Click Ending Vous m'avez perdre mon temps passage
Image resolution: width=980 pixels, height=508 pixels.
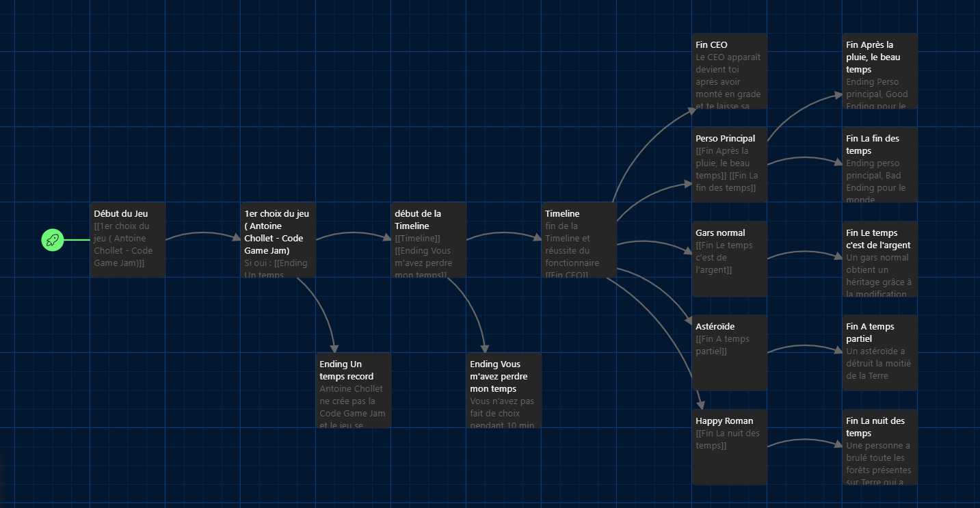pyautogui.click(x=503, y=390)
